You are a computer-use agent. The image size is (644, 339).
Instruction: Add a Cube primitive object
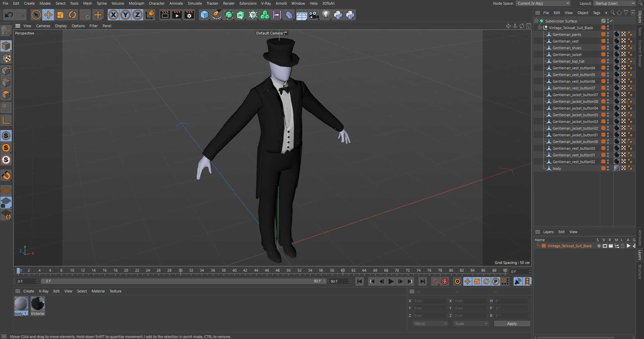(204, 15)
